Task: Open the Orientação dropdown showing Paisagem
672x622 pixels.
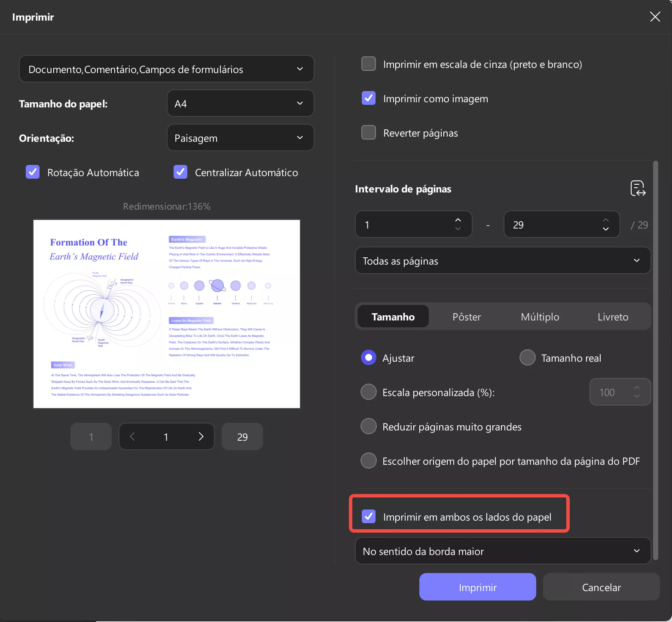Action: [240, 137]
